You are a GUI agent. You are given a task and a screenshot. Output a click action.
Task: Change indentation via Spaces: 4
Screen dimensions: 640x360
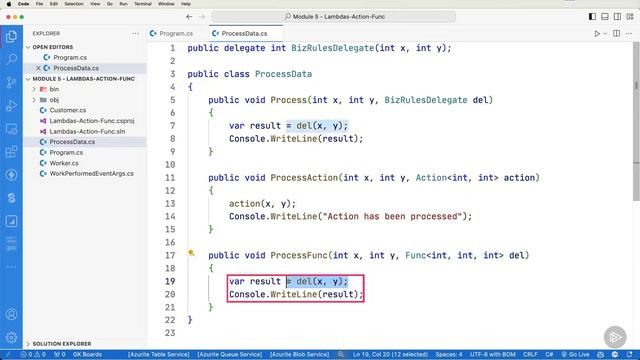point(449,355)
